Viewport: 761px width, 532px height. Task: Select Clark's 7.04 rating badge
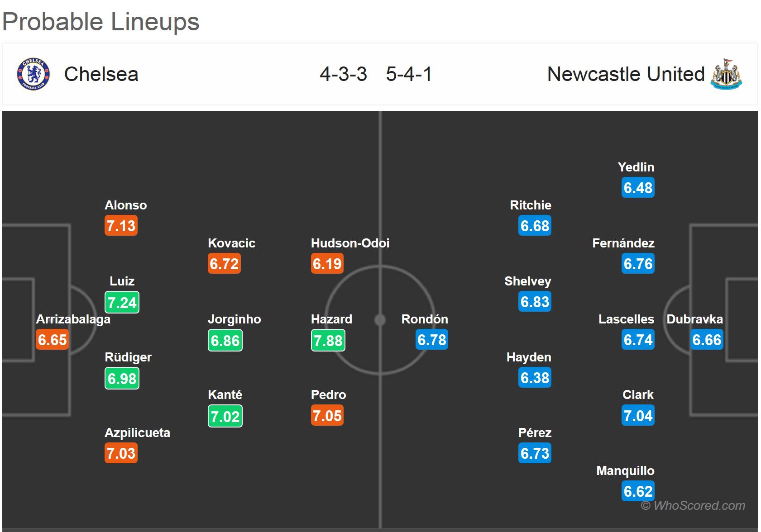(638, 416)
